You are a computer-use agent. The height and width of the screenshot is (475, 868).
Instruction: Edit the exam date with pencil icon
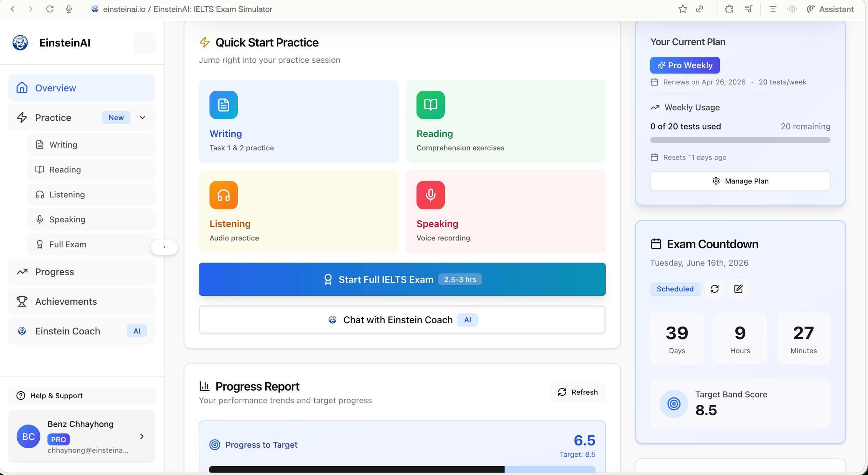coord(738,289)
